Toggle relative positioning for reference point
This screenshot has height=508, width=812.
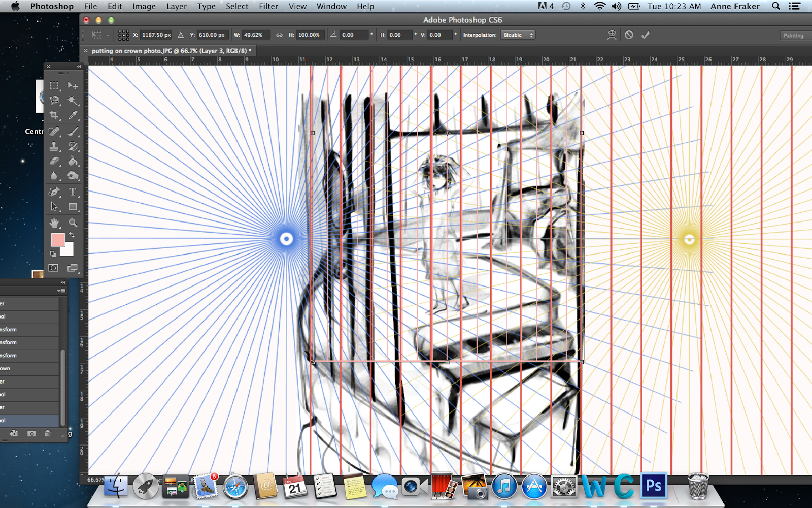(x=181, y=35)
